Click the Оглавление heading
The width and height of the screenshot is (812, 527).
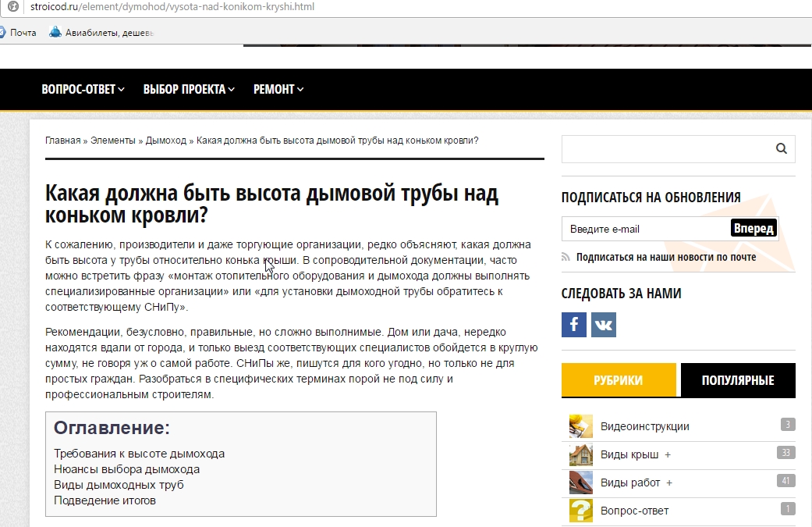click(x=112, y=428)
